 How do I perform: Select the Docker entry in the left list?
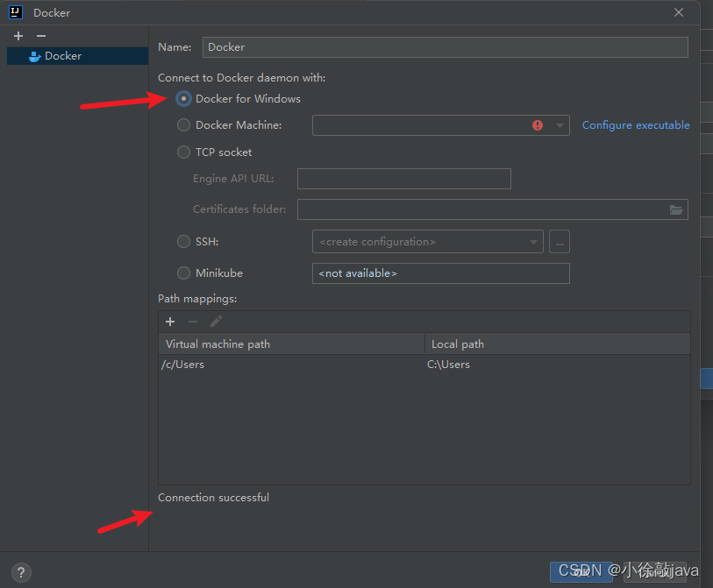[x=77, y=56]
